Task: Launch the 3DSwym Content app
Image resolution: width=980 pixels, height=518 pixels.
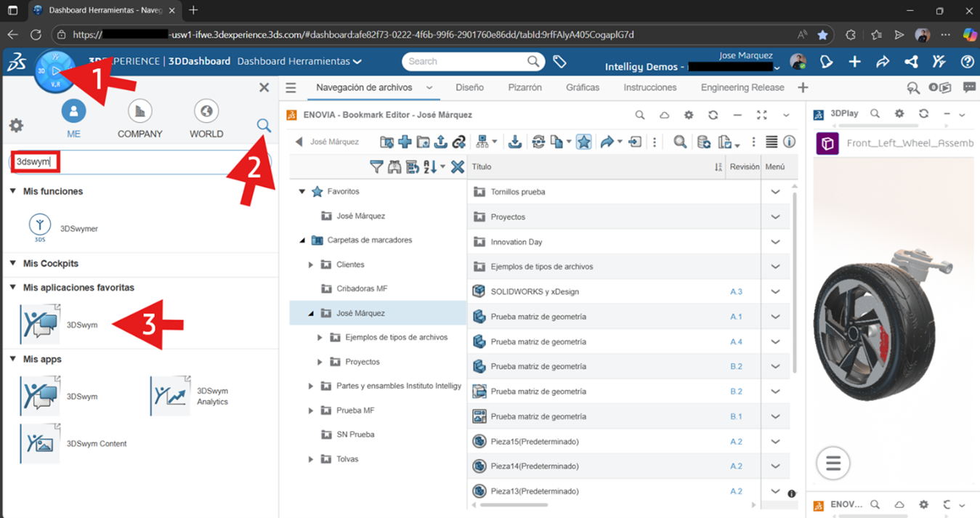Action: pos(41,443)
